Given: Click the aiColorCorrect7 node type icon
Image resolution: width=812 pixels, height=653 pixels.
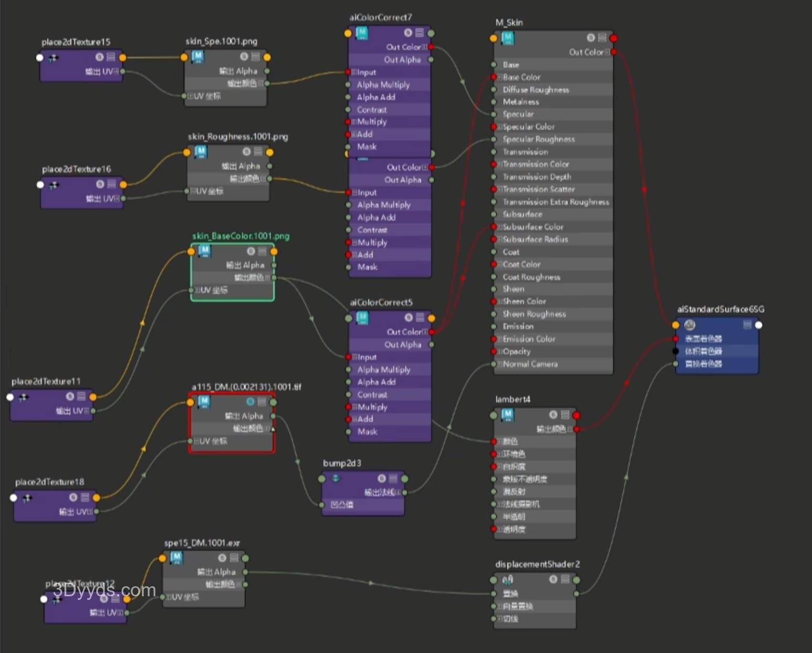Looking at the screenshot, I should click(362, 33).
